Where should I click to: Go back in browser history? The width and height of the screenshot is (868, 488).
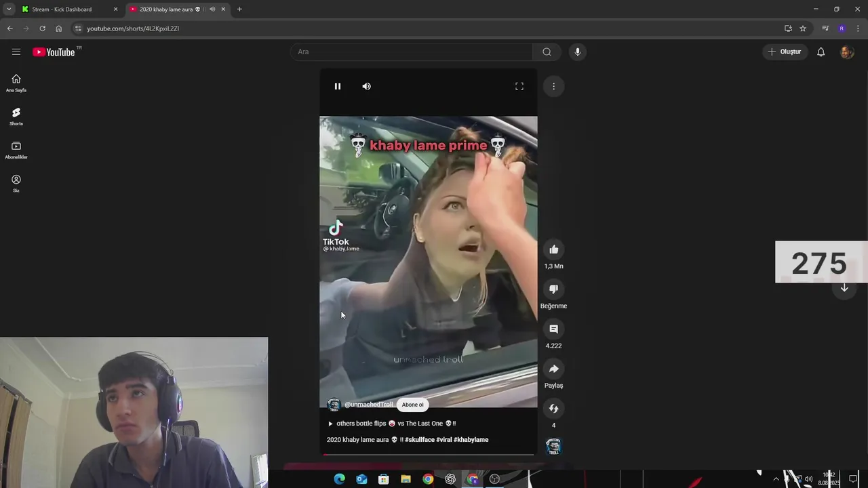(x=9, y=28)
